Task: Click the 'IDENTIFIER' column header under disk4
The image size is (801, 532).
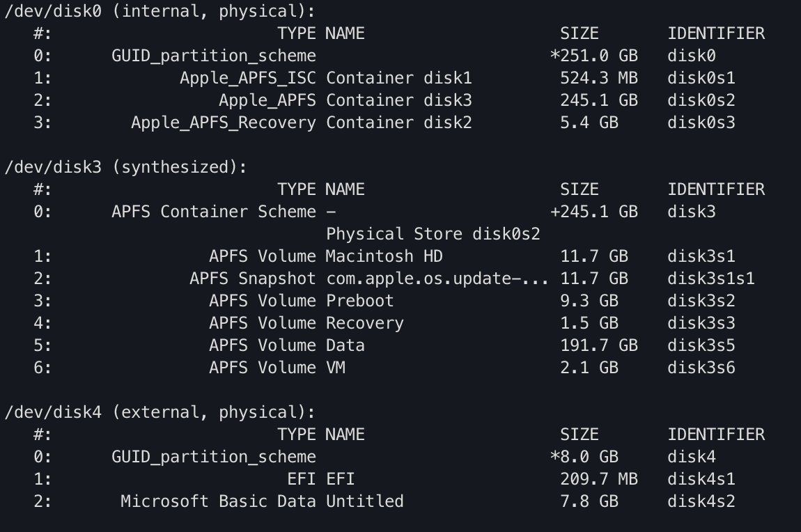Action: tap(716, 435)
